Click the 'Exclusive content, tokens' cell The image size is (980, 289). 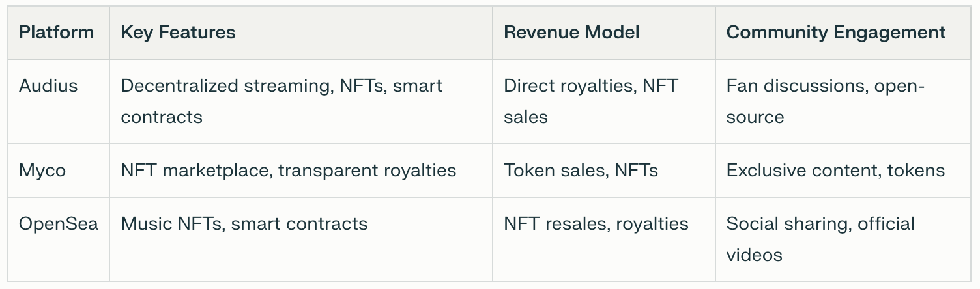click(x=835, y=171)
